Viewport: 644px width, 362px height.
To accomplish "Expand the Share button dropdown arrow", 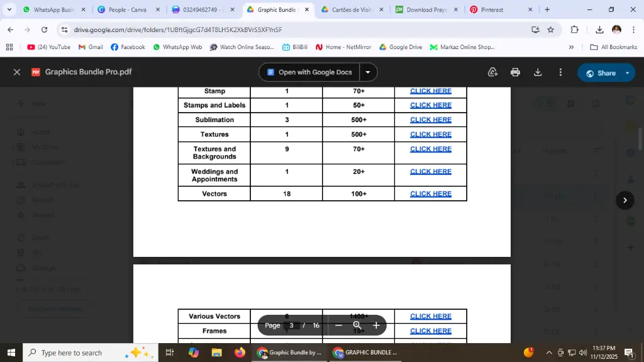I will (x=628, y=73).
